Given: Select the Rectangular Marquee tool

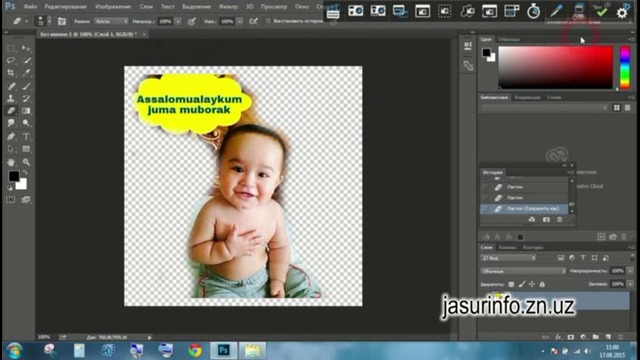Looking at the screenshot, I should (x=11, y=48).
